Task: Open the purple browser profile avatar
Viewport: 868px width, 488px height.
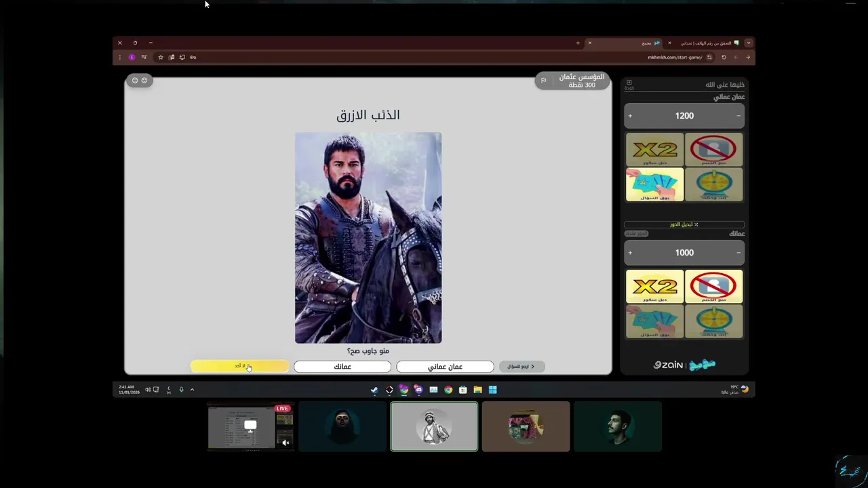Action: coord(132,58)
